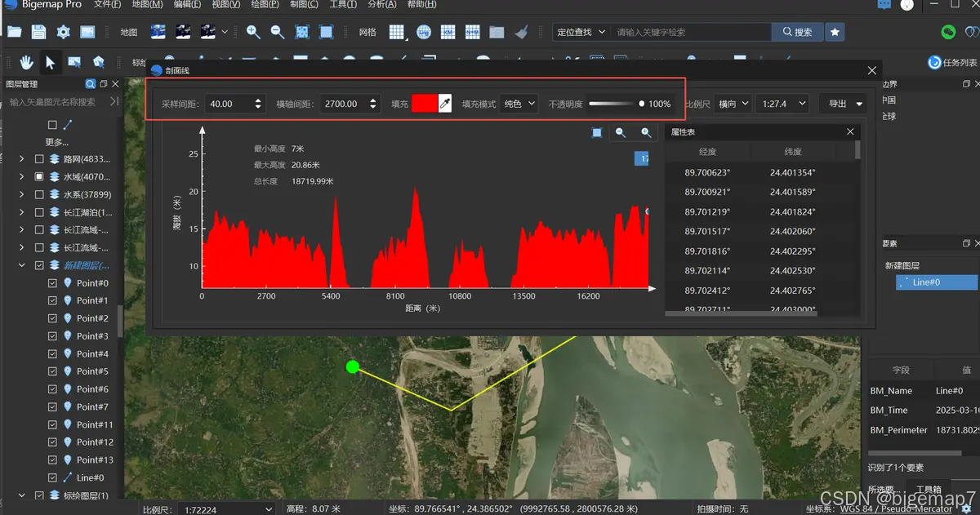Screen dimensions: 980x515
Task: Open the green WeChat icon
Action: 948,32
